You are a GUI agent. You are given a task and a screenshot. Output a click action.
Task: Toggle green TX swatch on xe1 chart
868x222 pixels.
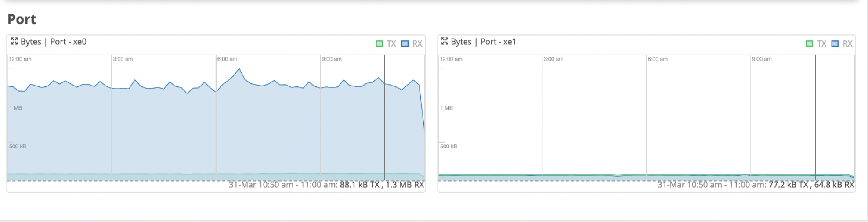pyautogui.click(x=809, y=43)
